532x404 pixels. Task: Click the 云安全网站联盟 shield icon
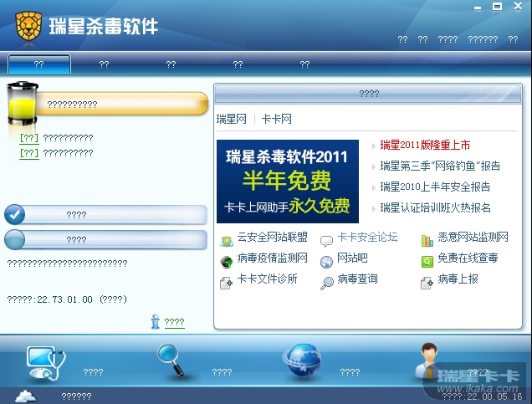tap(227, 241)
